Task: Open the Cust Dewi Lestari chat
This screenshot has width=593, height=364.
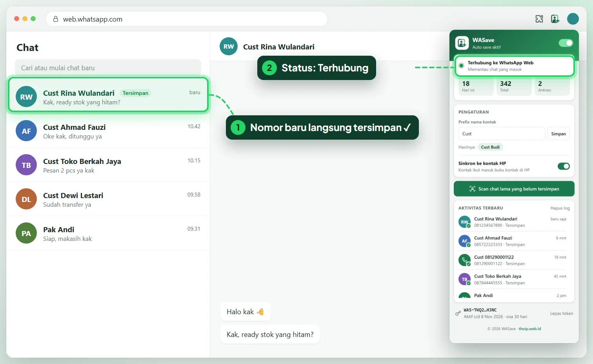Action: coord(108,199)
